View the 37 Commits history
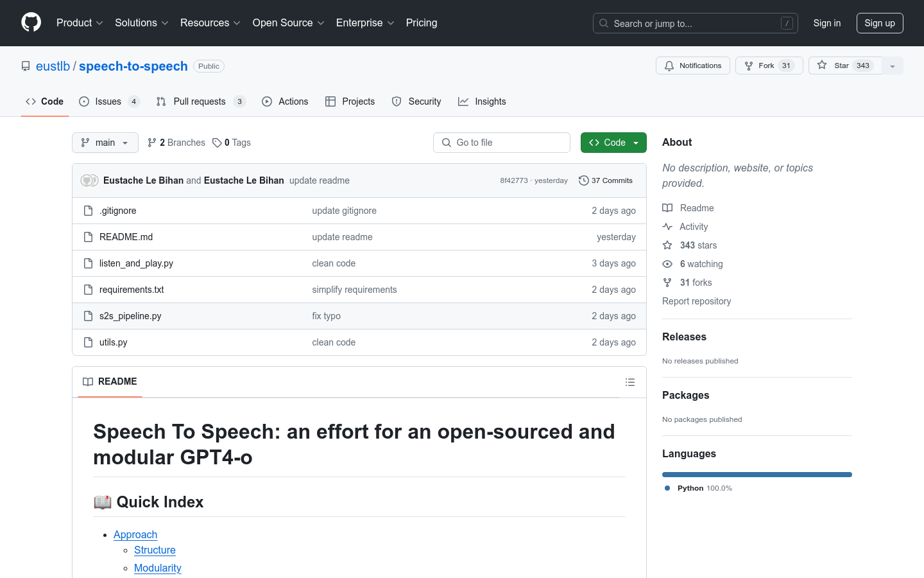This screenshot has width=924, height=578. 606,180
